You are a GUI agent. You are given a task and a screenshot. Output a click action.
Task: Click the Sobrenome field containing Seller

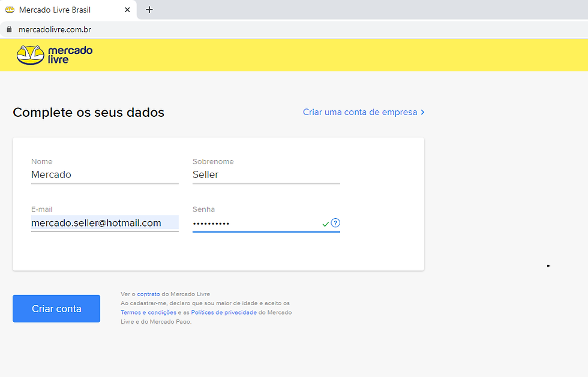pyautogui.click(x=266, y=174)
